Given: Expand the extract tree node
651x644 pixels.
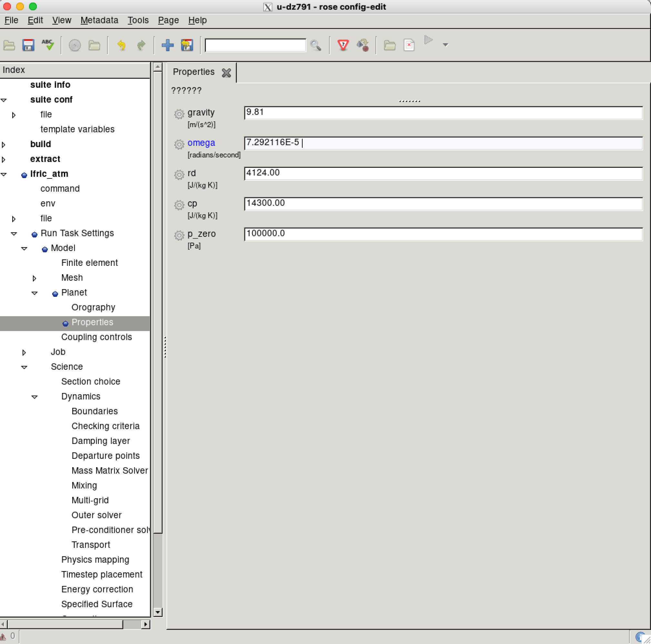Looking at the screenshot, I should [3, 159].
